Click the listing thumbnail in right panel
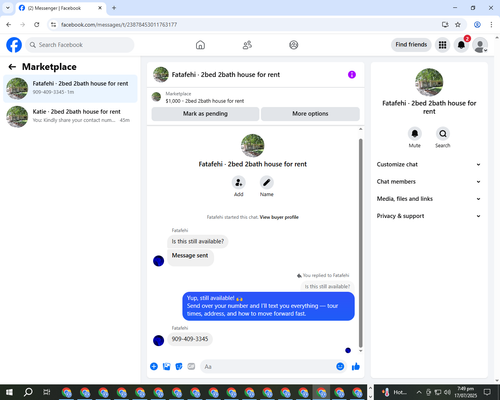Image resolution: width=500 pixels, height=400 pixels. [x=429, y=82]
